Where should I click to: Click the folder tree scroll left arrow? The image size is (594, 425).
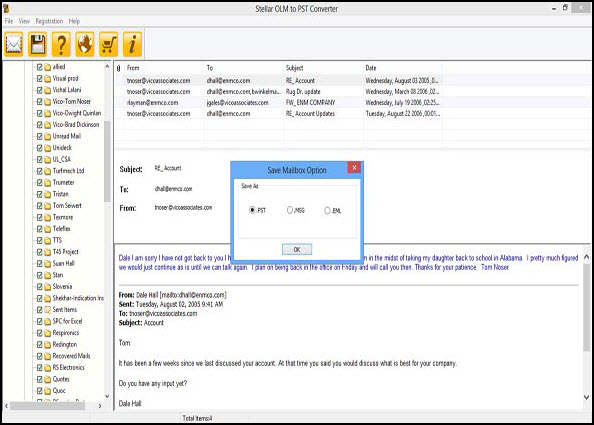6,406
